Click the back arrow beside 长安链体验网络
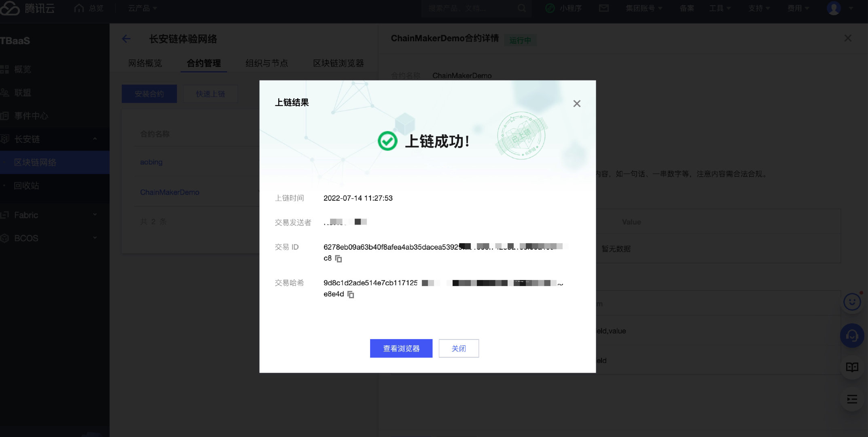 [x=126, y=39]
